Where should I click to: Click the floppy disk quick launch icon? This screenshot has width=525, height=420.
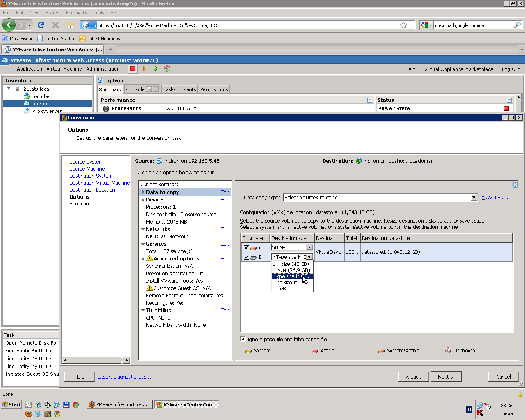pyautogui.click(x=66, y=404)
